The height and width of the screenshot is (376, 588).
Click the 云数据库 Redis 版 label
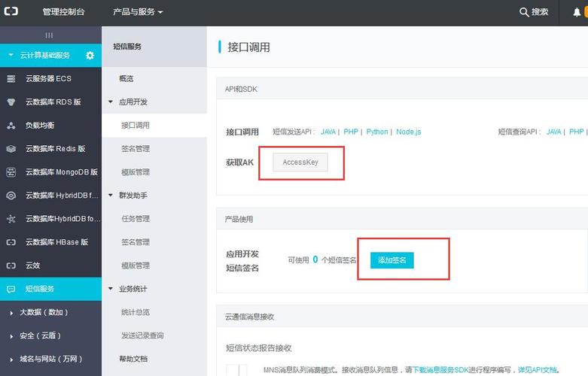click(55, 149)
